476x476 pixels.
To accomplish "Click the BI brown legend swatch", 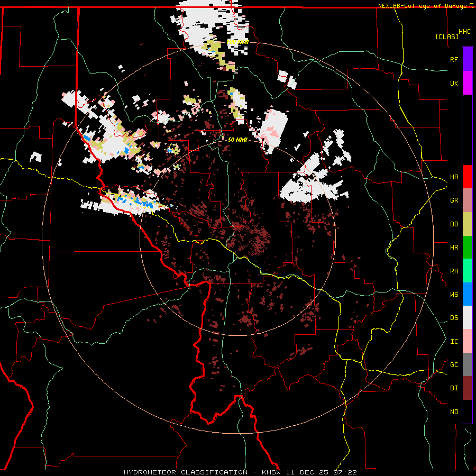I will pyautogui.click(x=467, y=388).
